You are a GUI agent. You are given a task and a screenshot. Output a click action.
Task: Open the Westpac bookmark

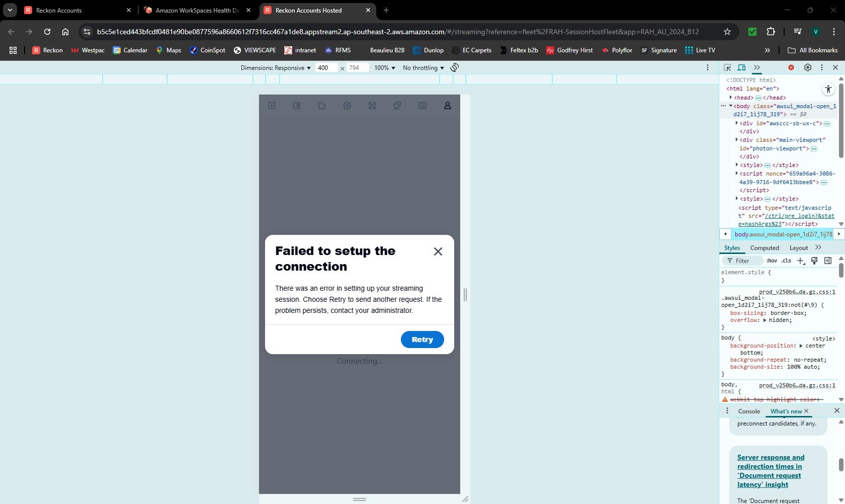[x=88, y=50]
